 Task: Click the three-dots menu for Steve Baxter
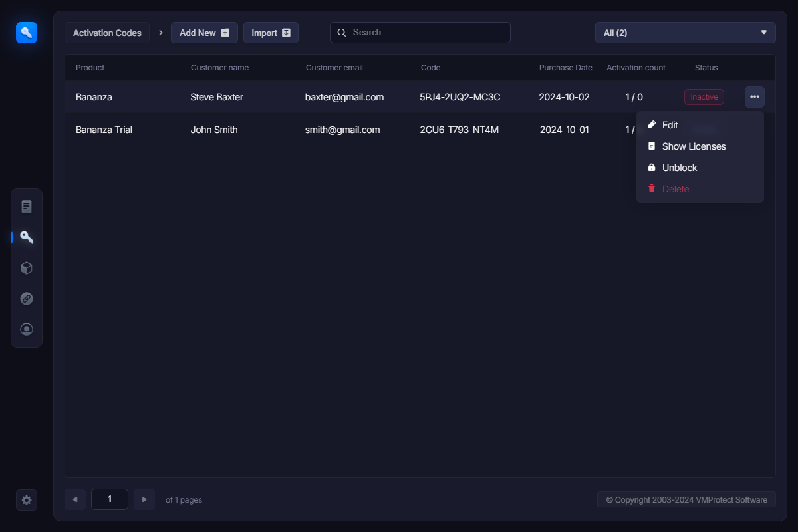click(x=754, y=97)
